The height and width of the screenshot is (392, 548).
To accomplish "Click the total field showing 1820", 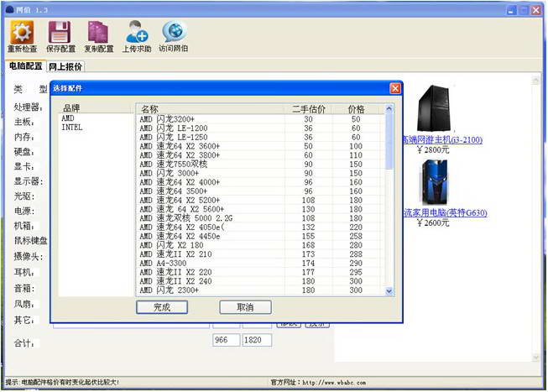I will pyautogui.click(x=257, y=340).
